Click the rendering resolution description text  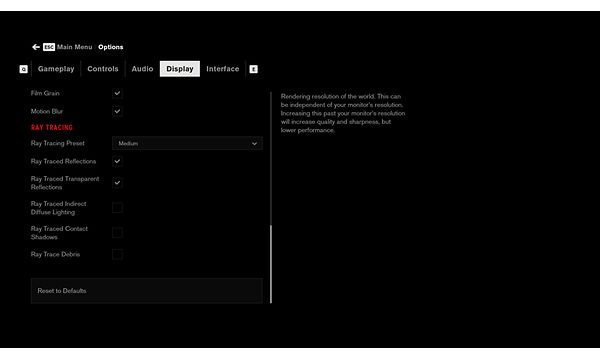[343, 113]
